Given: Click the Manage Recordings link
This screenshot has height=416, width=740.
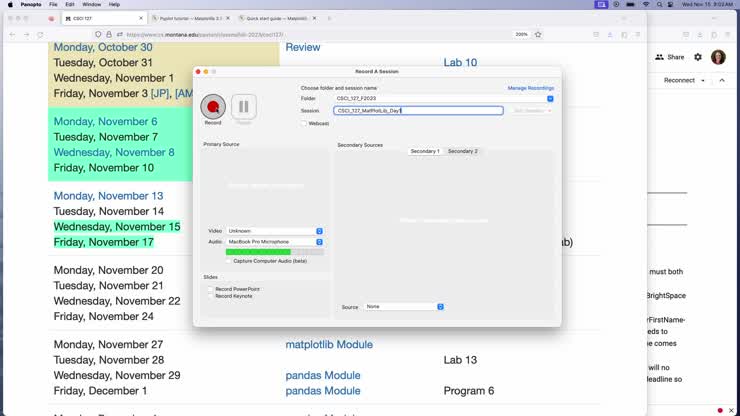Looking at the screenshot, I should pyautogui.click(x=530, y=88).
